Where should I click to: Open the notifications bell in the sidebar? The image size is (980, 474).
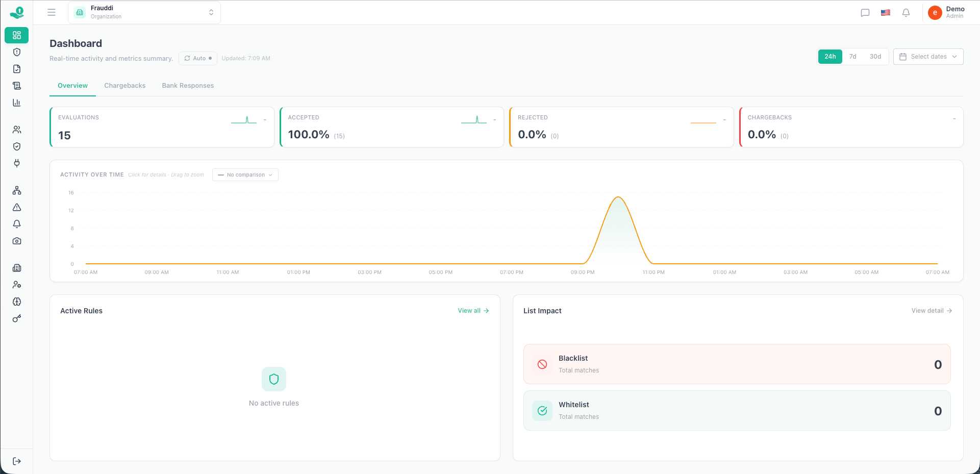point(17,224)
